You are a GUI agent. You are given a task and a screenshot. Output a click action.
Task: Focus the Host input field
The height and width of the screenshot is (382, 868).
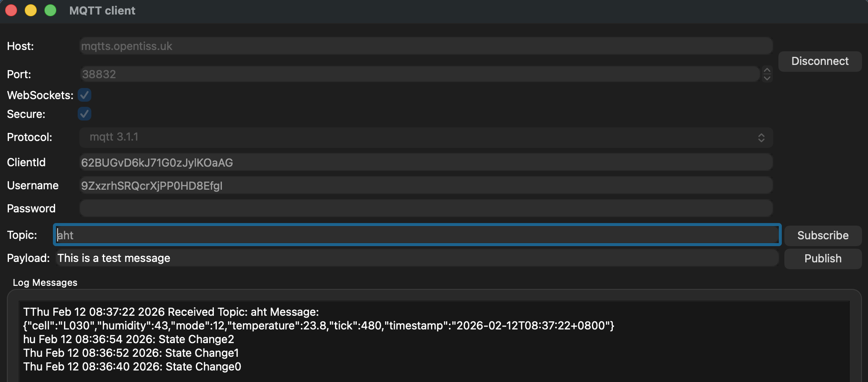pos(425,46)
